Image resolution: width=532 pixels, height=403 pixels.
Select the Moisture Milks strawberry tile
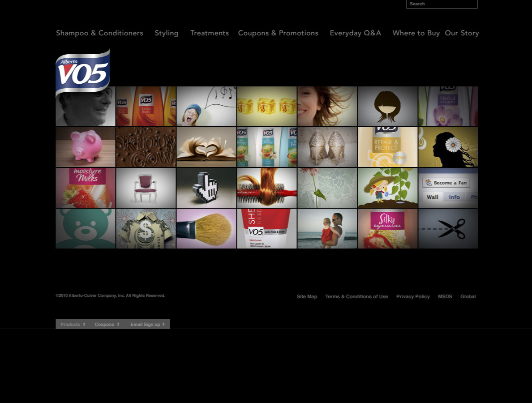[x=86, y=188]
